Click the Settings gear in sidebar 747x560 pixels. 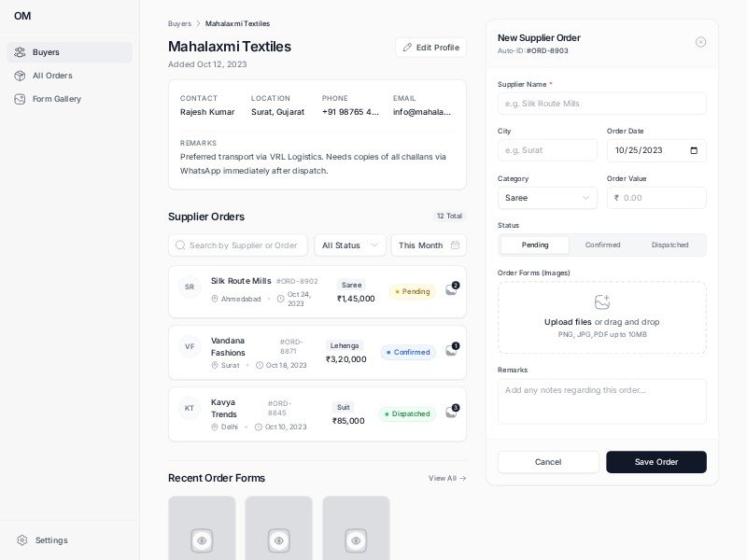(x=22, y=539)
